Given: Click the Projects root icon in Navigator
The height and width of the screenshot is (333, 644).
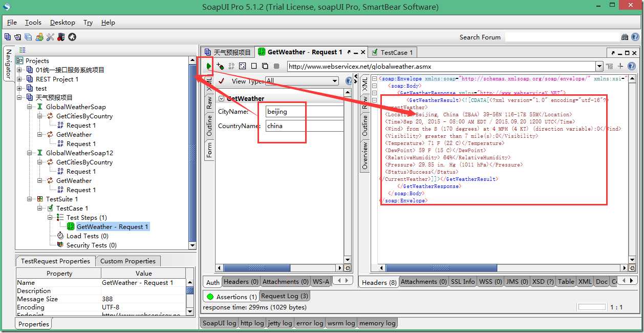Looking at the screenshot, I should [x=20, y=60].
